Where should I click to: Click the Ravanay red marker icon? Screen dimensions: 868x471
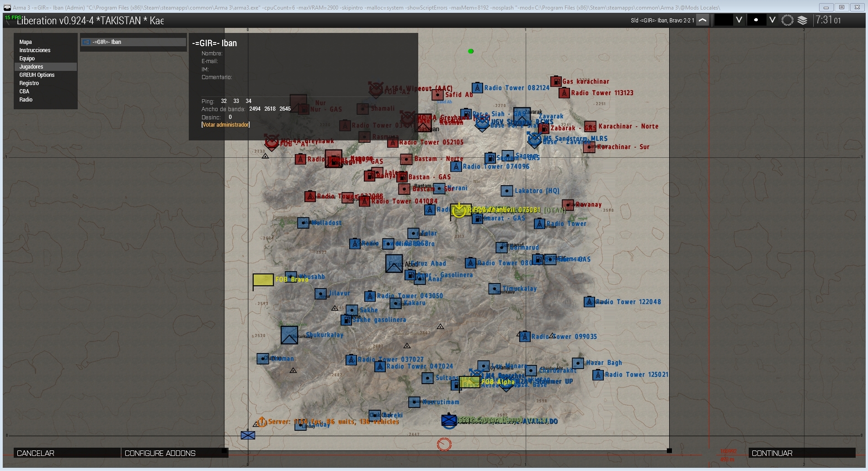568,204
